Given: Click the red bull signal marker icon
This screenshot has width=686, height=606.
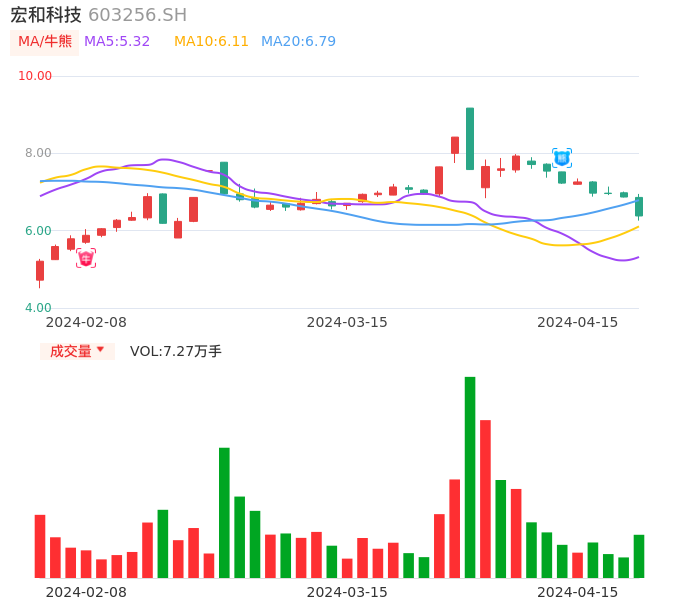Looking at the screenshot, I should [x=86, y=258].
